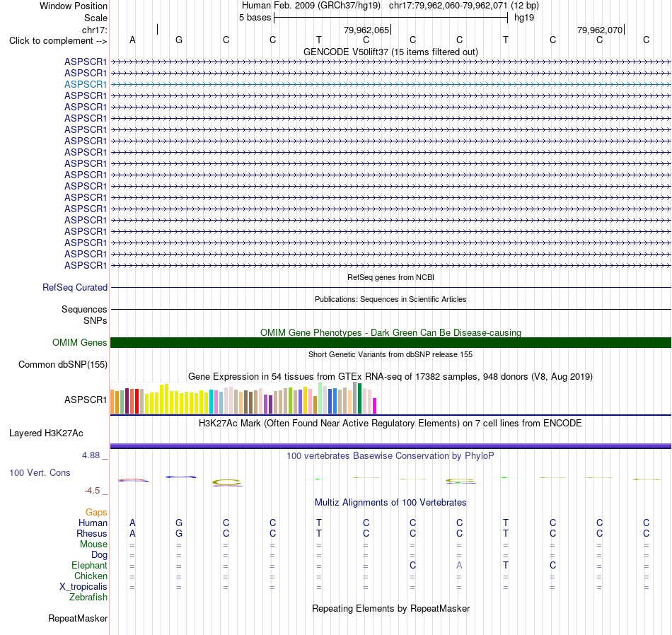
Task: Click the purple Layered H3K27Ac signal bar
Action: [390, 446]
